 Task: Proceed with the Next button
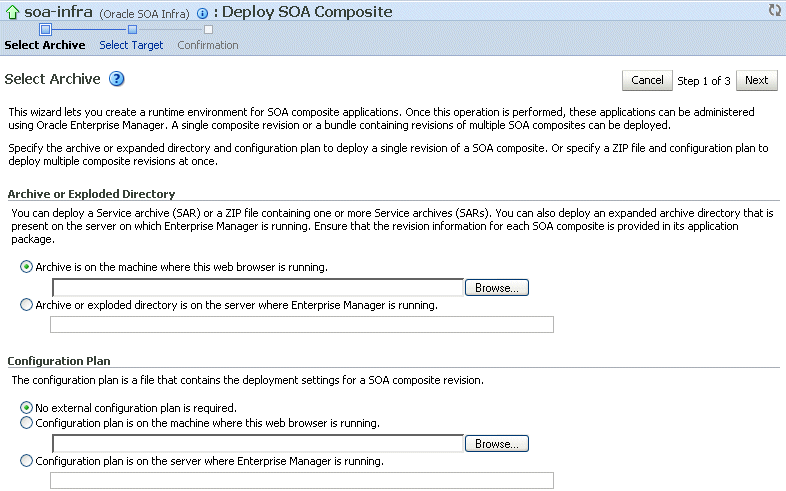757,80
